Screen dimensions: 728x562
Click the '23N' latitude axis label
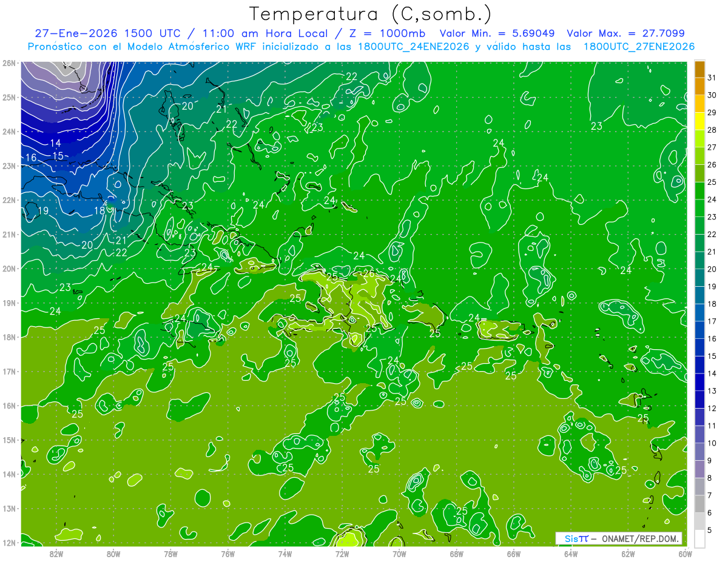coord(8,166)
